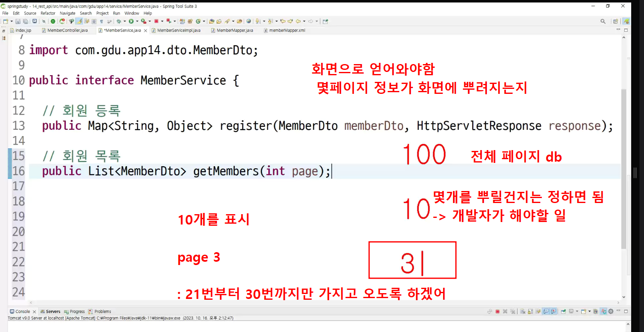Click the Pin Console icon
644x332 pixels.
click(563, 311)
